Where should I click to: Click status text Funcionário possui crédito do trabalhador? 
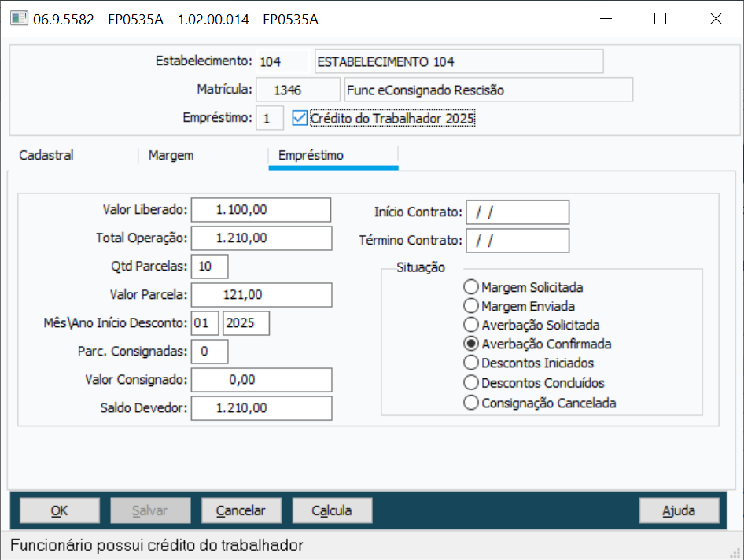click(x=157, y=545)
